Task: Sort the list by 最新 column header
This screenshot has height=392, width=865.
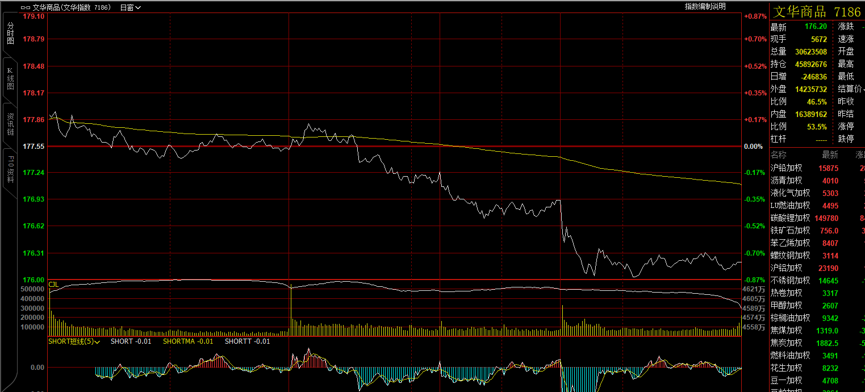Action: click(830, 154)
